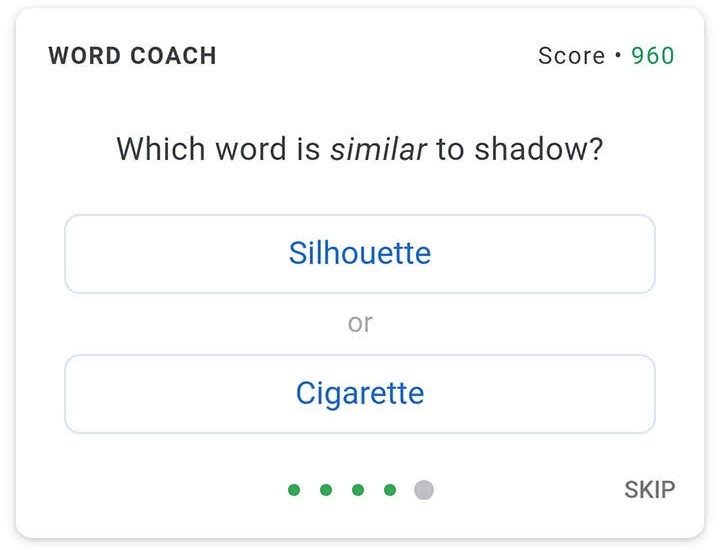Click the word shadow in the question
The height and width of the screenshot is (550, 720).
[x=539, y=150]
